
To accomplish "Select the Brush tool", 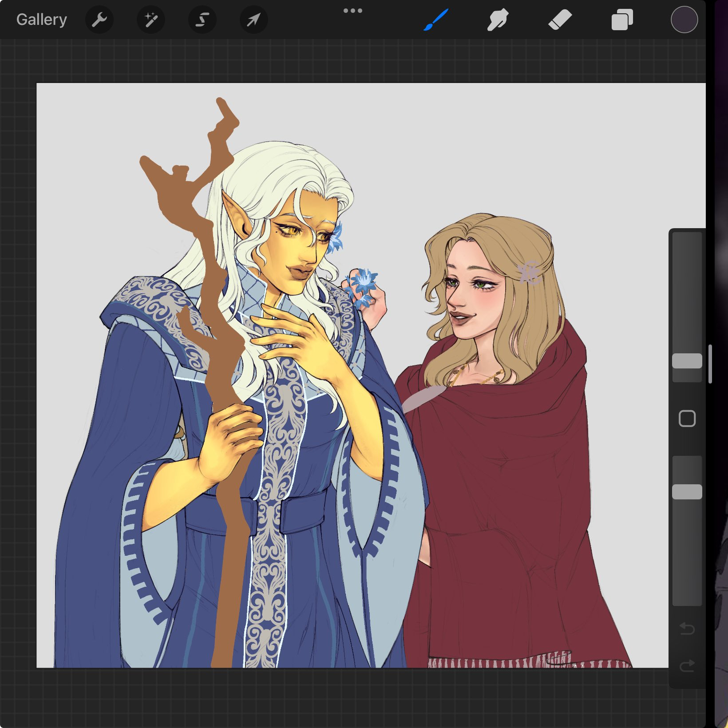I will tap(435, 20).
